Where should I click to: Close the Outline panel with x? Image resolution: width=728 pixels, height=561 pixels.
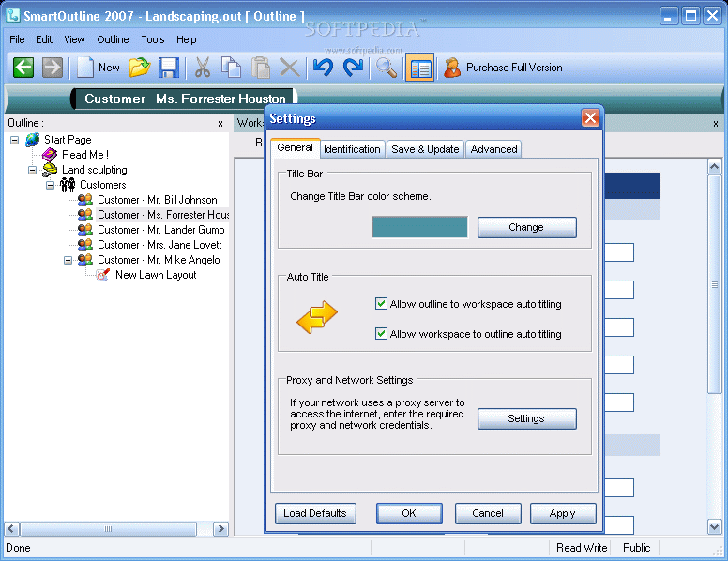220,124
